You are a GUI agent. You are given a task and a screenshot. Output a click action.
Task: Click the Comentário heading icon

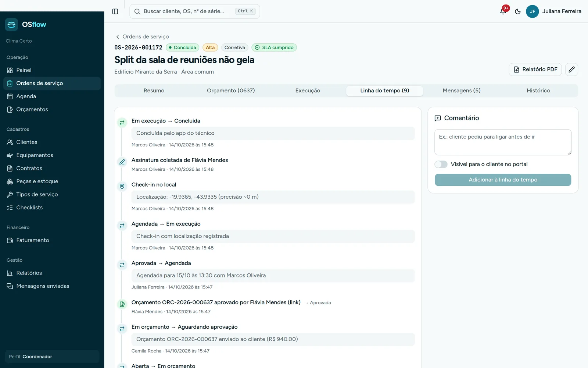438,118
